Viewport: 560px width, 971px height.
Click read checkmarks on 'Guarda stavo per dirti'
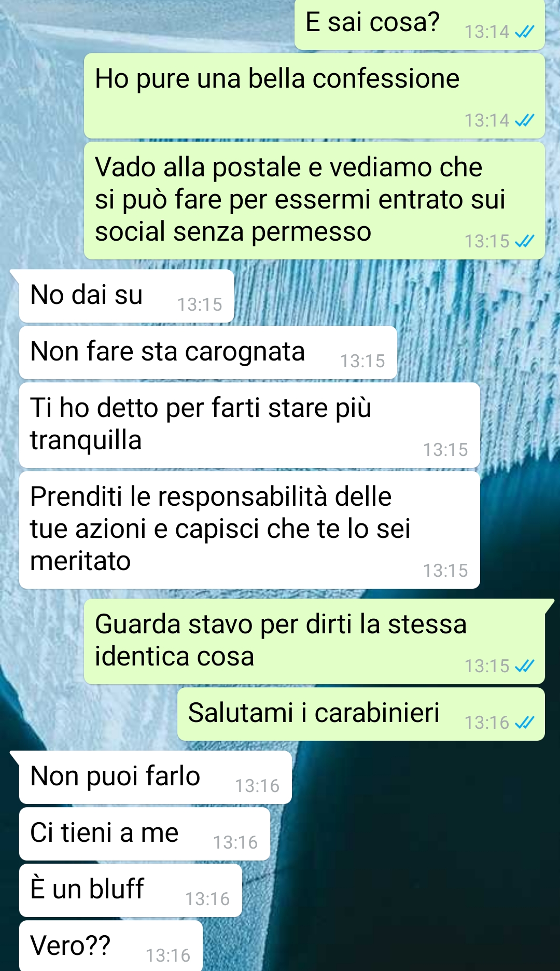(524, 667)
